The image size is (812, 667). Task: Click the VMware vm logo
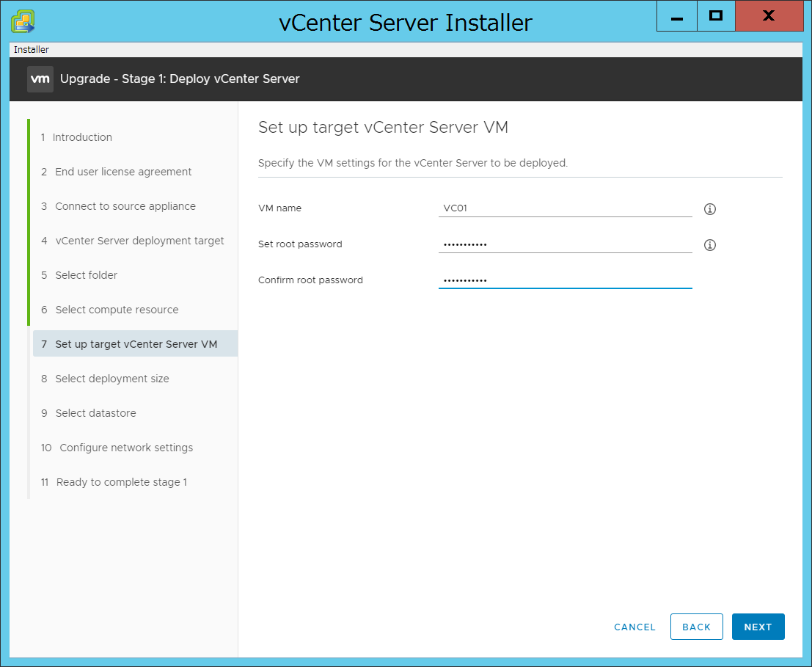40,79
